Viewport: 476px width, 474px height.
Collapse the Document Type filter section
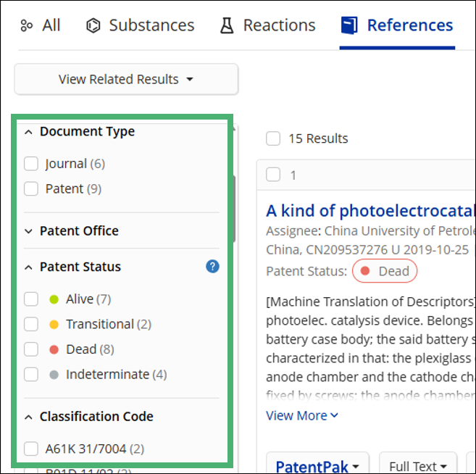point(28,132)
